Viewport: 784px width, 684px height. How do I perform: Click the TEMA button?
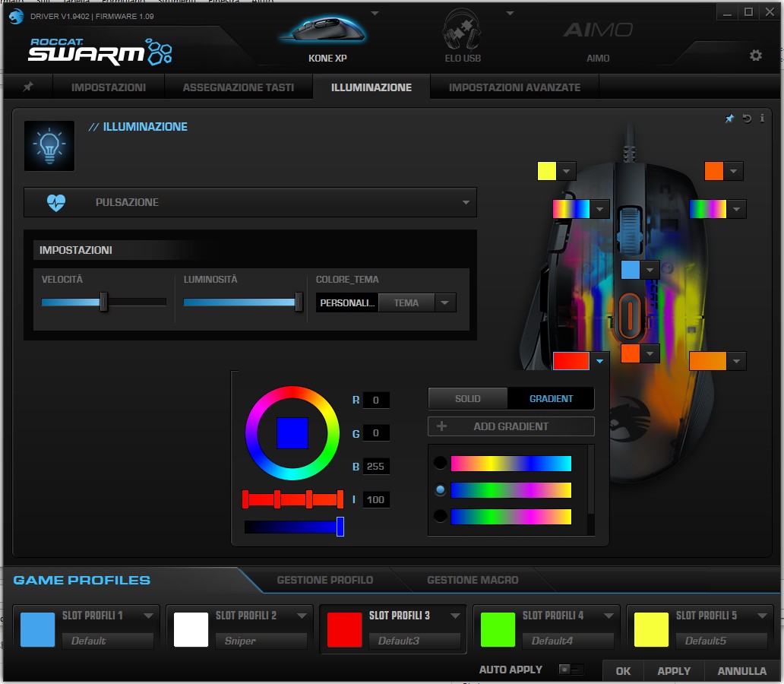pos(406,302)
